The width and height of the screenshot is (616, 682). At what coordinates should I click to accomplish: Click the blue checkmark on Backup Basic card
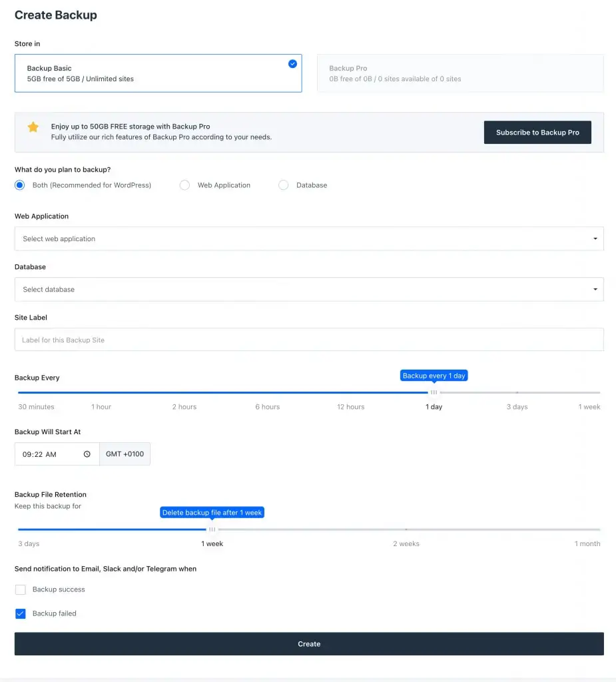292,64
